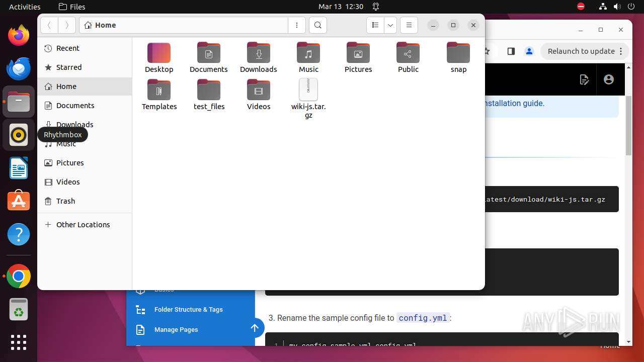Open Folder Structure & Tags wiki link

click(x=189, y=310)
